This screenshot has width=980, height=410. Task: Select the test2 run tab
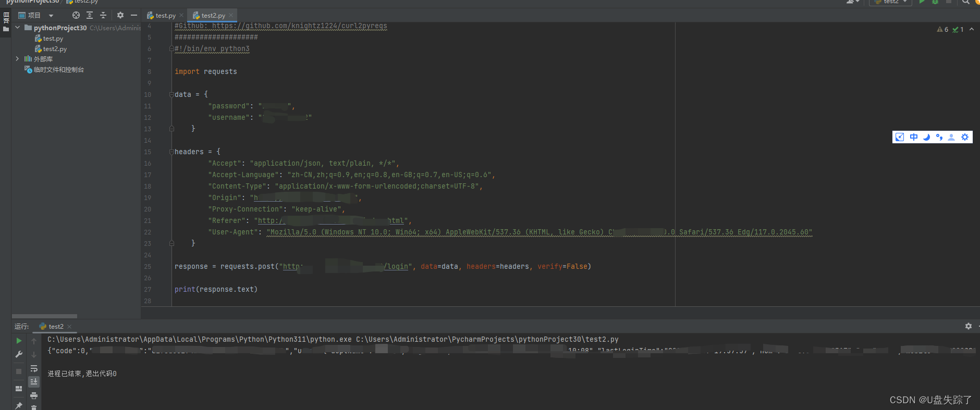(56, 327)
